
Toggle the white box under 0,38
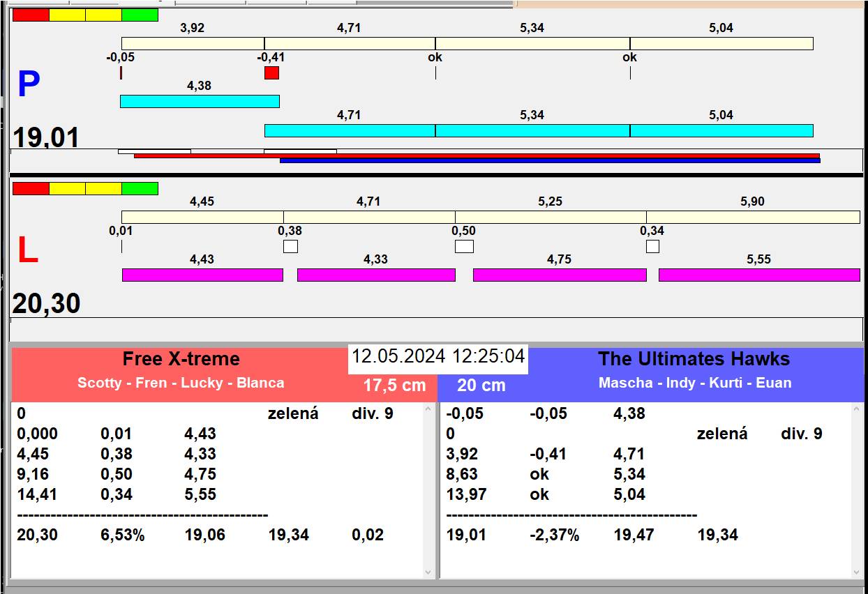[x=290, y=246]
